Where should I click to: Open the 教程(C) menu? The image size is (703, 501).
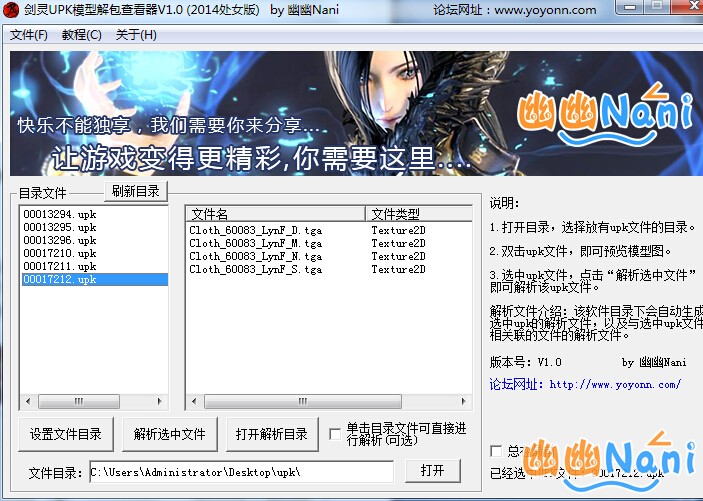(x=82, y=35)
